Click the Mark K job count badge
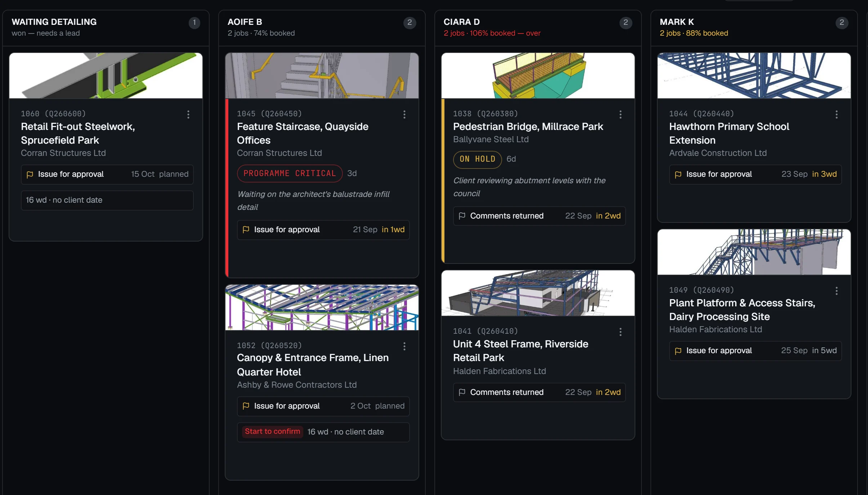This screenshot has height=495, width=868. point(842,23)
